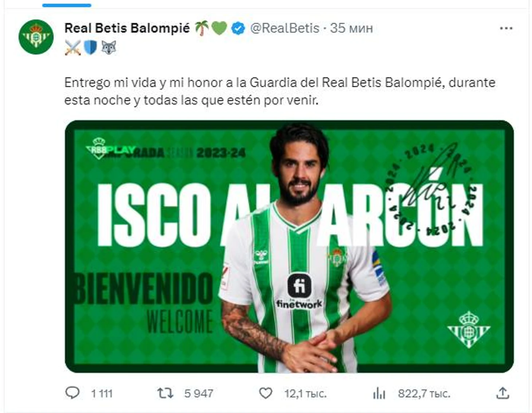Click the 35 мин timestamp
The image size is (532, 413).
[x=351, y=28]
